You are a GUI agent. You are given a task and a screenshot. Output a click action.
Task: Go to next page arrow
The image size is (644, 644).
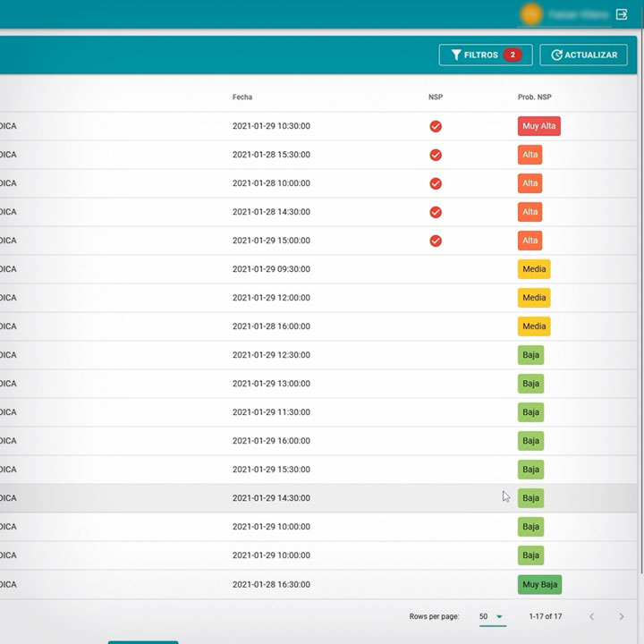[621, 616]
